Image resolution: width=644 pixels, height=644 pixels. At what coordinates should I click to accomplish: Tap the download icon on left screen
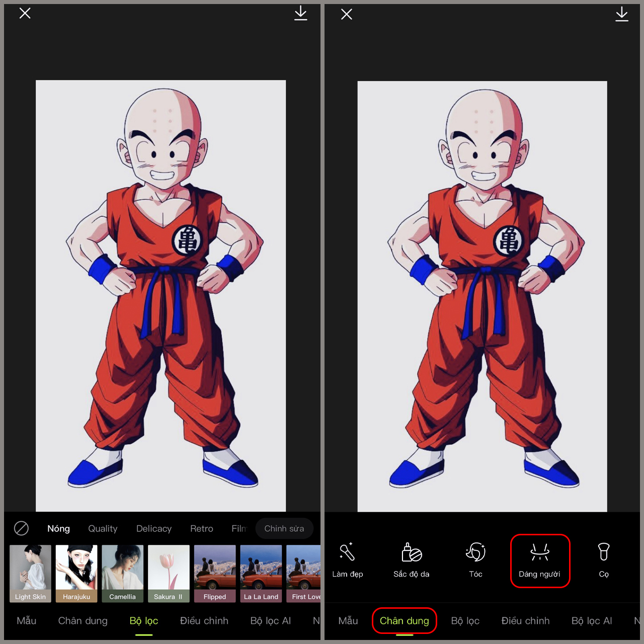click(300, 13)
